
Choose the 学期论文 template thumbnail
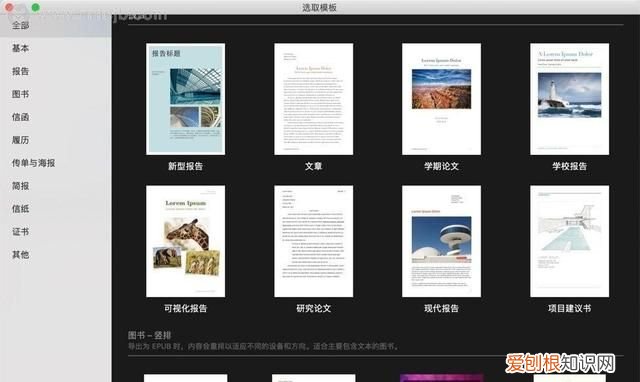pos(441,99)
